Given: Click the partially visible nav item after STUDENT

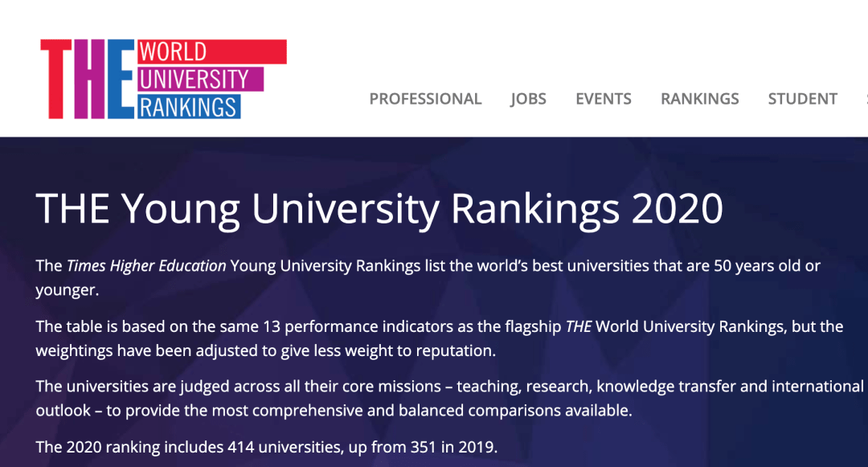Looking at the screenshot, I should (865, 98).
